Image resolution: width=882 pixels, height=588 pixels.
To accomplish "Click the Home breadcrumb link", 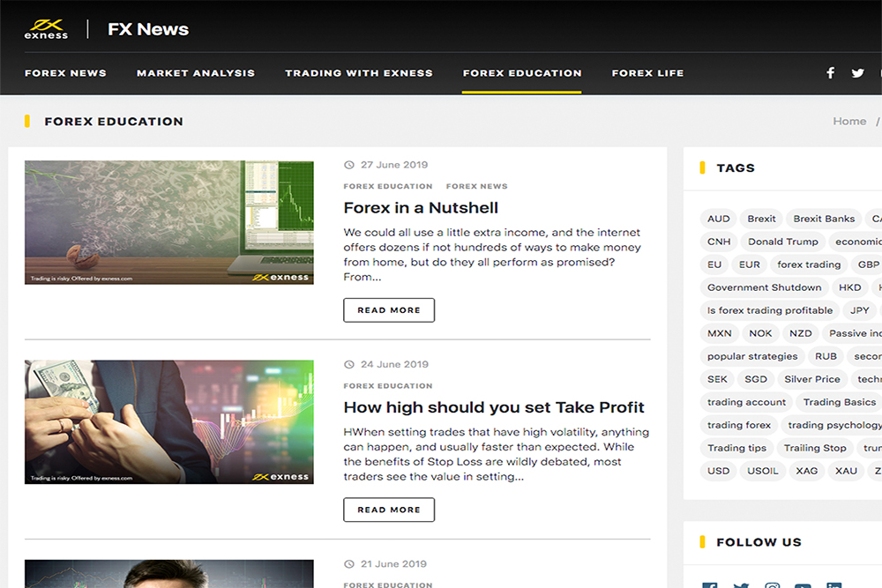I will coord(849,122).
